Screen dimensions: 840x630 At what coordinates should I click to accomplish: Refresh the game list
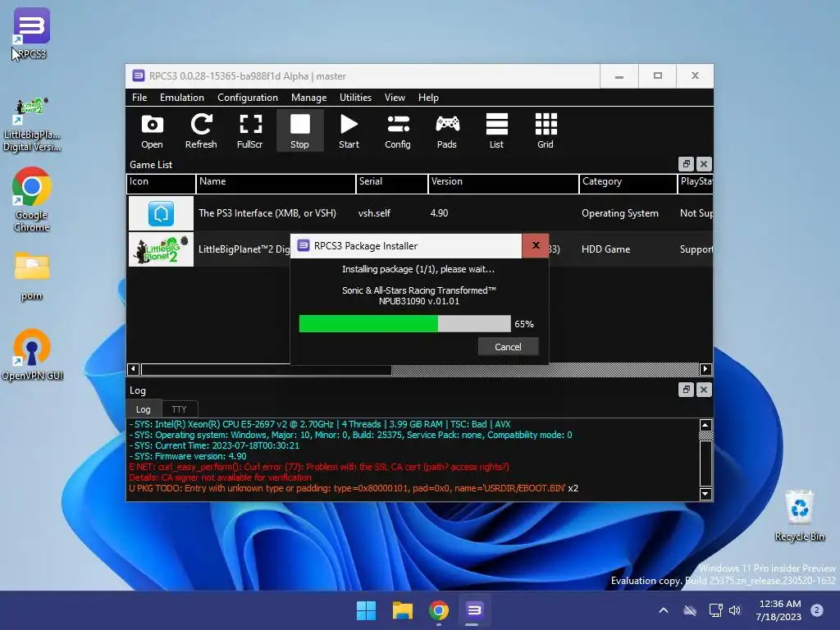point(201,130)
